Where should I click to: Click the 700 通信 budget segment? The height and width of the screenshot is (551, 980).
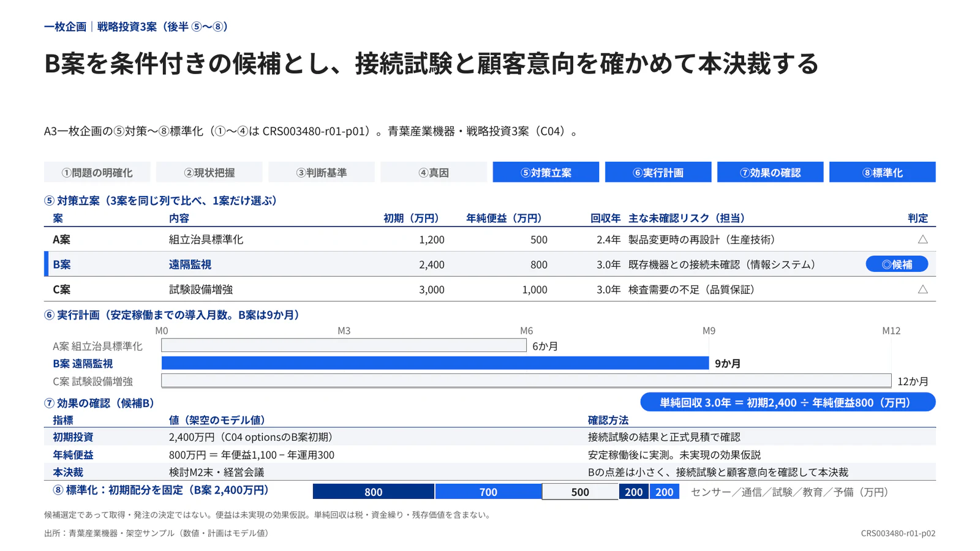pos(488,492)
